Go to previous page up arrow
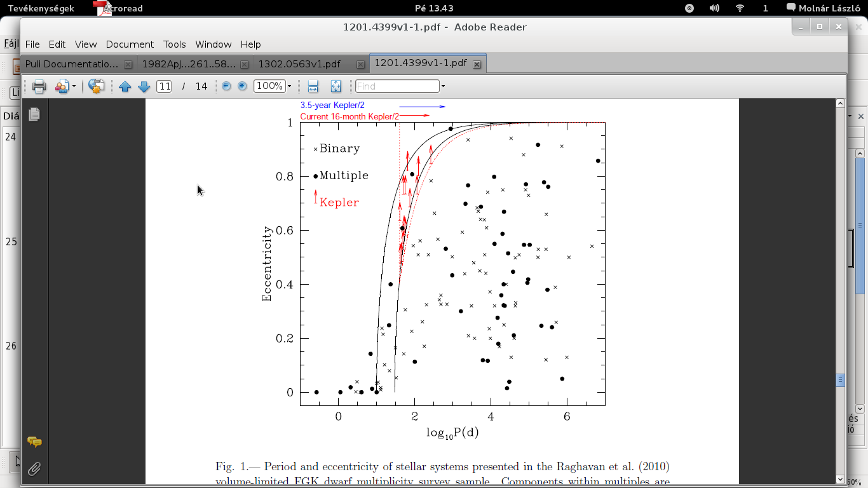The width and height of the screenshot is (868, 488). pos(125,86)
